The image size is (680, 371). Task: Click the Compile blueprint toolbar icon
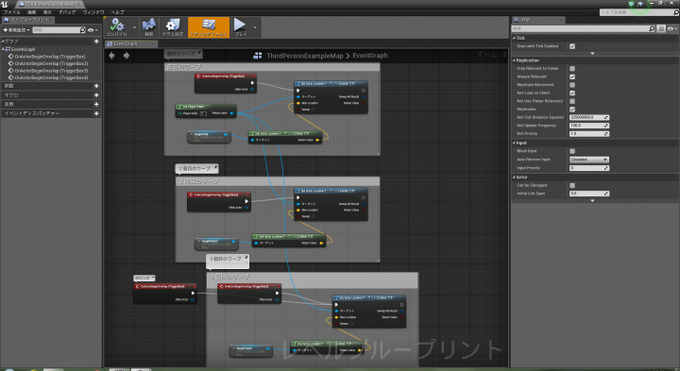pyautogui.click(x=117, y=26)
